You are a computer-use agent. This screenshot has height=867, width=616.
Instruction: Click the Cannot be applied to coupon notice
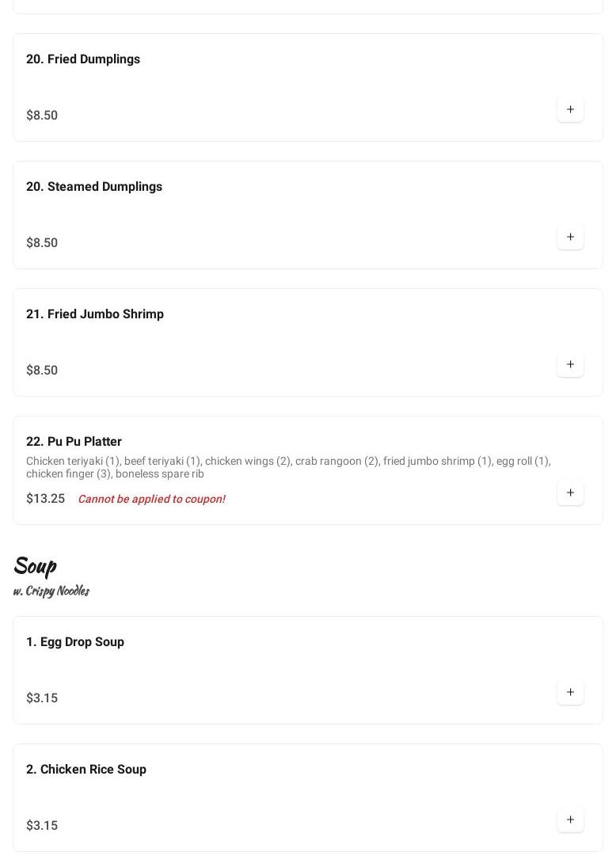coord(151,499)
